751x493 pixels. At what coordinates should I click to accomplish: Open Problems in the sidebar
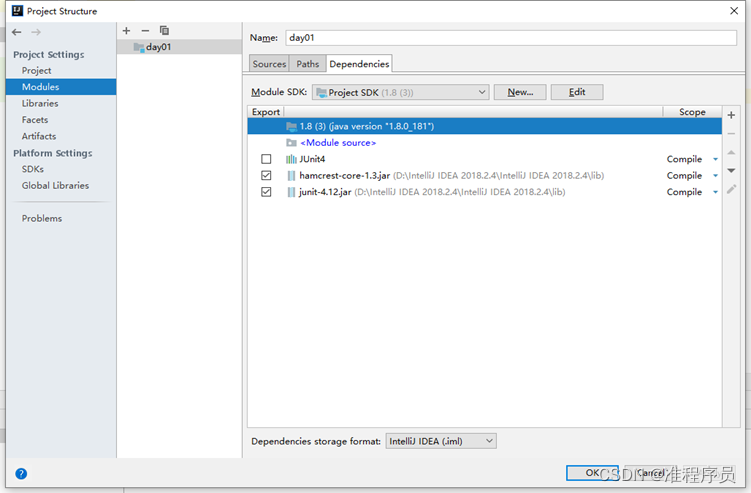click(42, 218)
